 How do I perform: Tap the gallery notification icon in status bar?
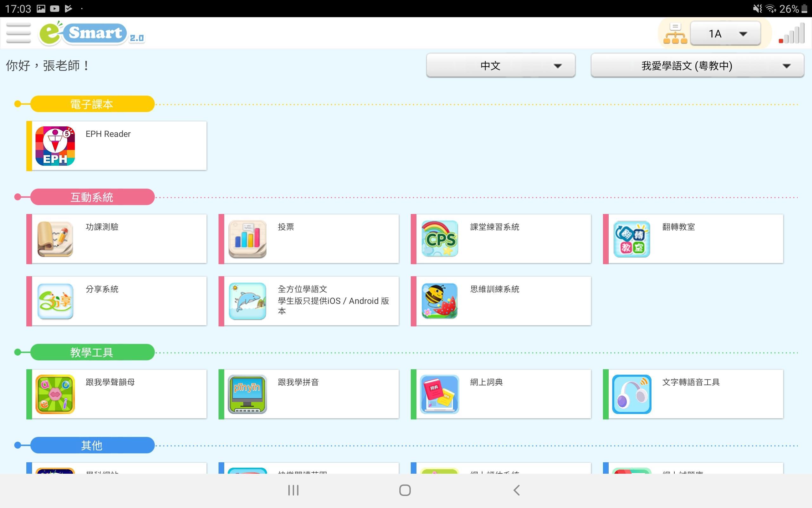point(41,9)
